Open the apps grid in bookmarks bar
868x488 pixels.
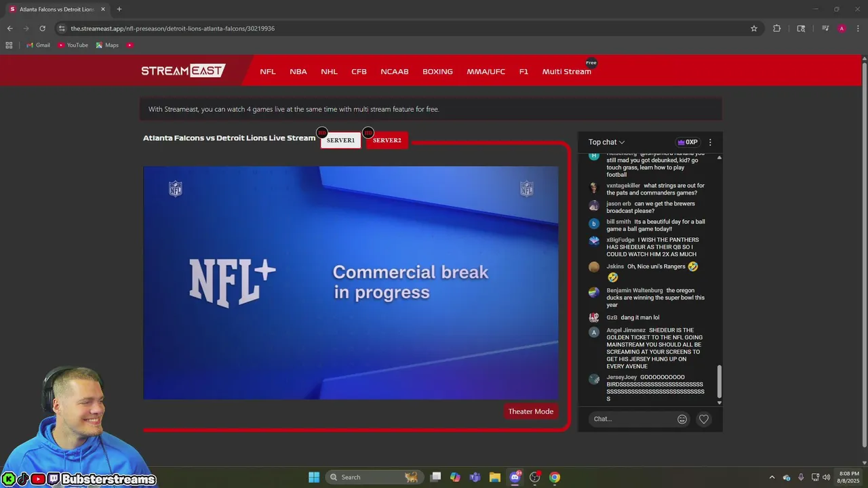[9, 45]
